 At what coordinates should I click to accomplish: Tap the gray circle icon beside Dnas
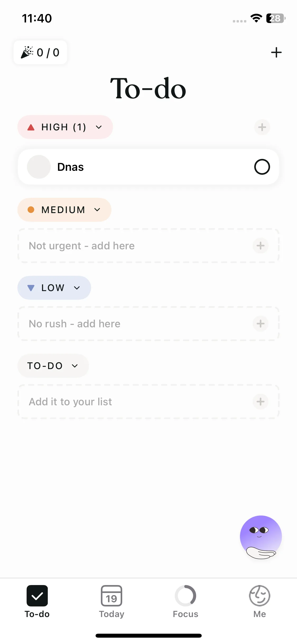39,167
